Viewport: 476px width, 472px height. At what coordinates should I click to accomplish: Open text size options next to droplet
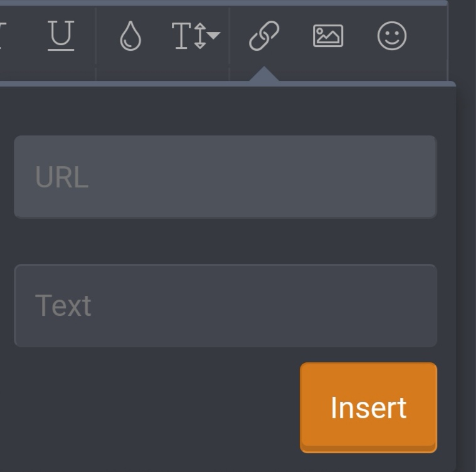click(196, 36)
